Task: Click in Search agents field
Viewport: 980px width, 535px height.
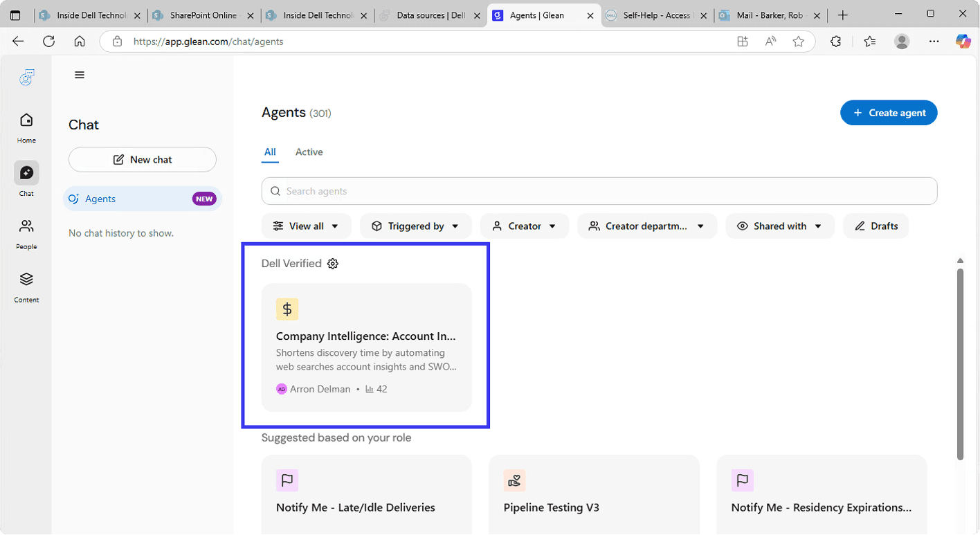Action: click(599, 191)
